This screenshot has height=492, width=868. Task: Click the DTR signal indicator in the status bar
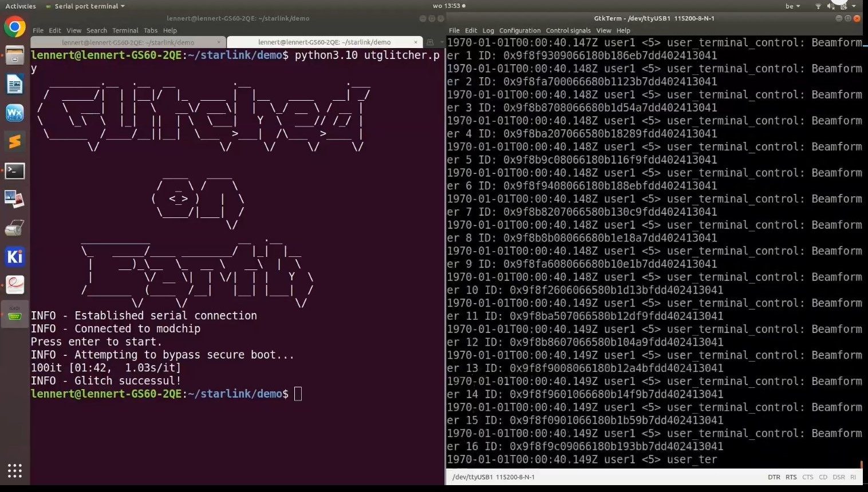(x=774, y=477)
